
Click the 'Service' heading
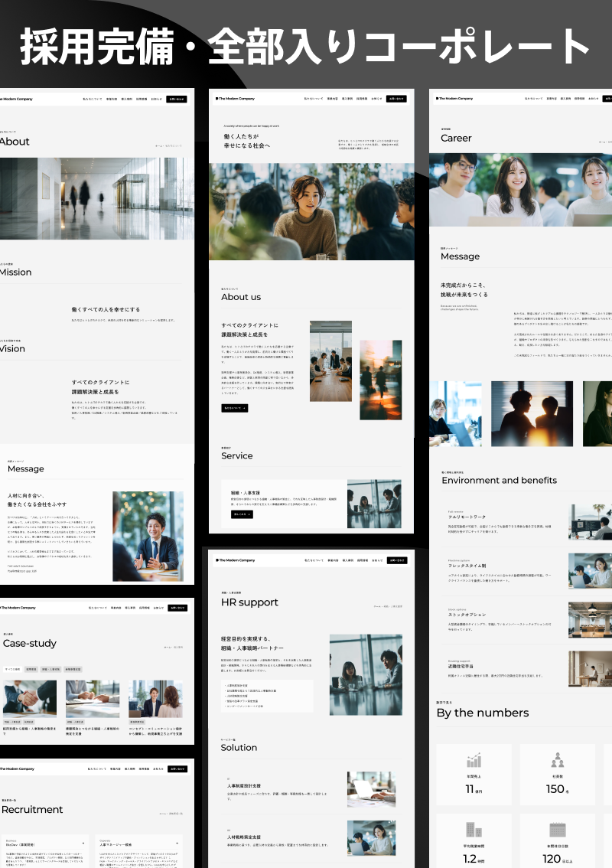point(237,455)
